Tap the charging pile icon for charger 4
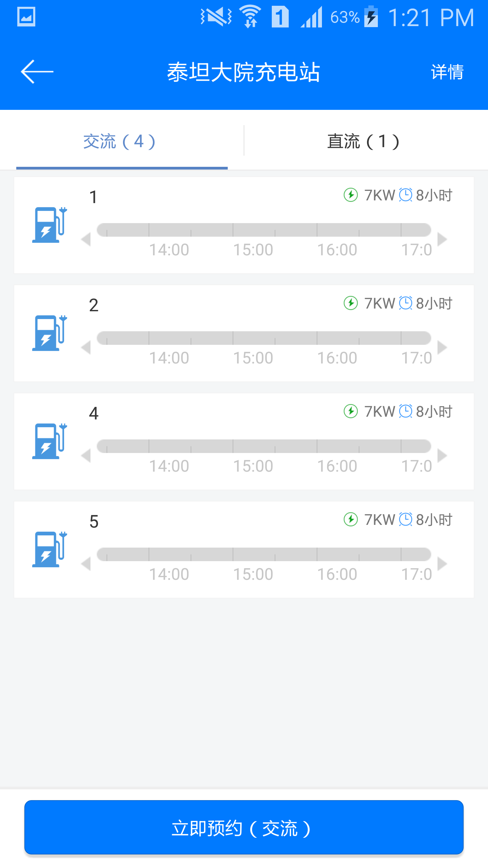The image size is (488, 868). [x=49, y=441]
